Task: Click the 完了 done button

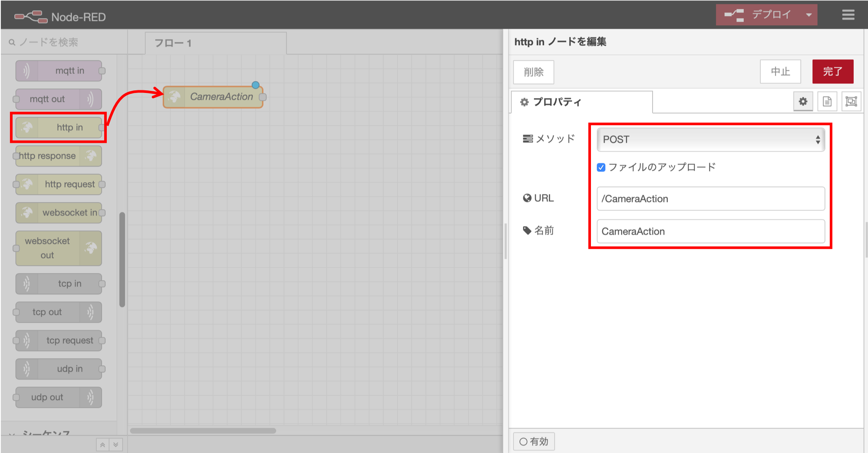Action: pyautogui.click(x=833, y=72)
